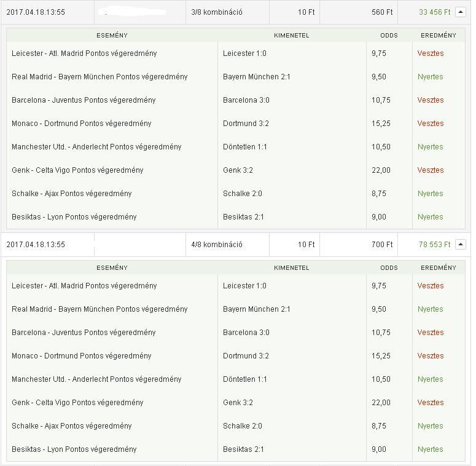Collapse the 3/8 kombináció bet details arrow
This screenshot has width=476, height=466.
460,12
